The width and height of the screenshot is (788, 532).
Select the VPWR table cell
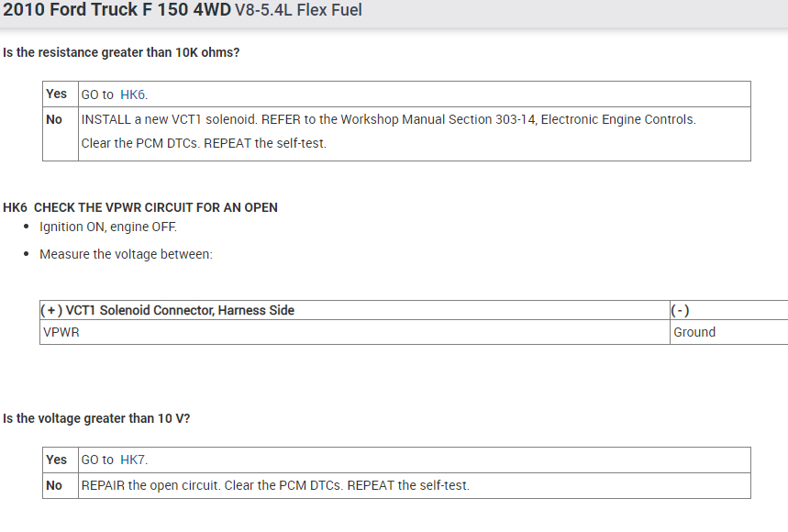tap(61, 332)
